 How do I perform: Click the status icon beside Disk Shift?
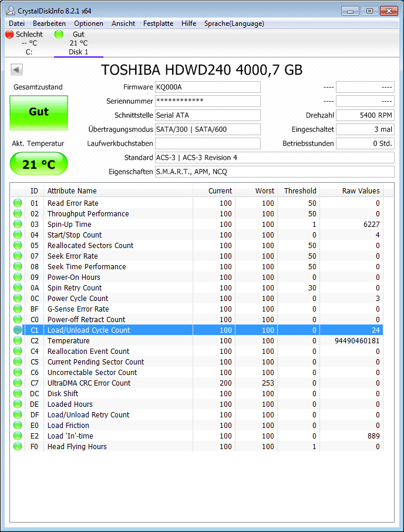(x=18, y=394)
